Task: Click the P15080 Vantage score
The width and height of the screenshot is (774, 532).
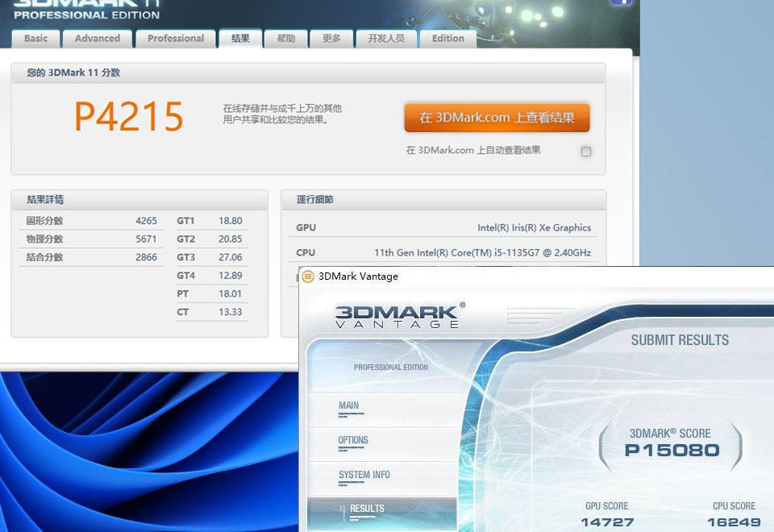Action: coord(672,450)
